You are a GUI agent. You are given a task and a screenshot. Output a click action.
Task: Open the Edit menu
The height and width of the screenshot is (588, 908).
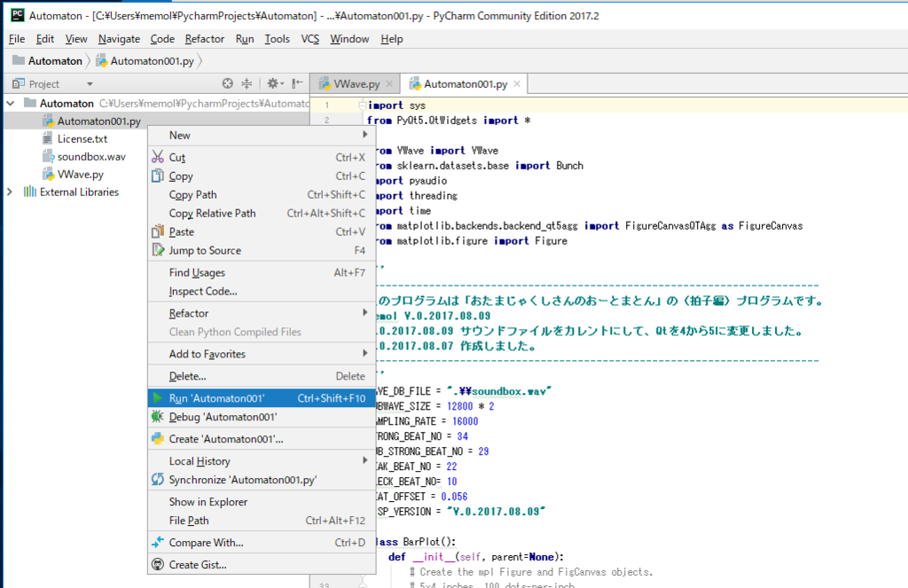(44, 39)
